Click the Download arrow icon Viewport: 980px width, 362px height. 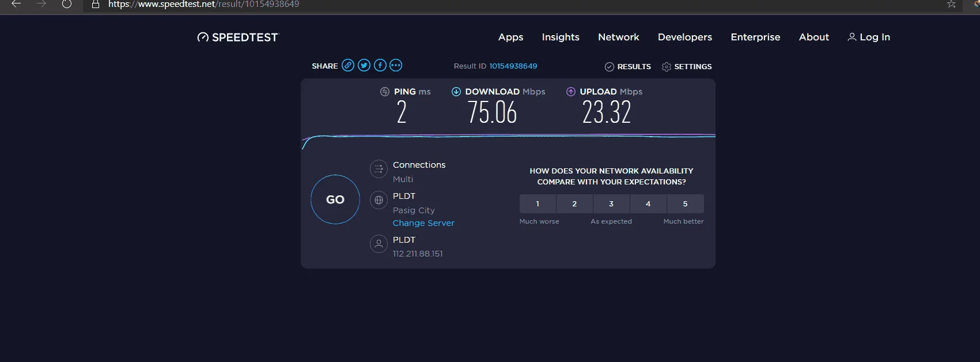(x=456, y=92)
